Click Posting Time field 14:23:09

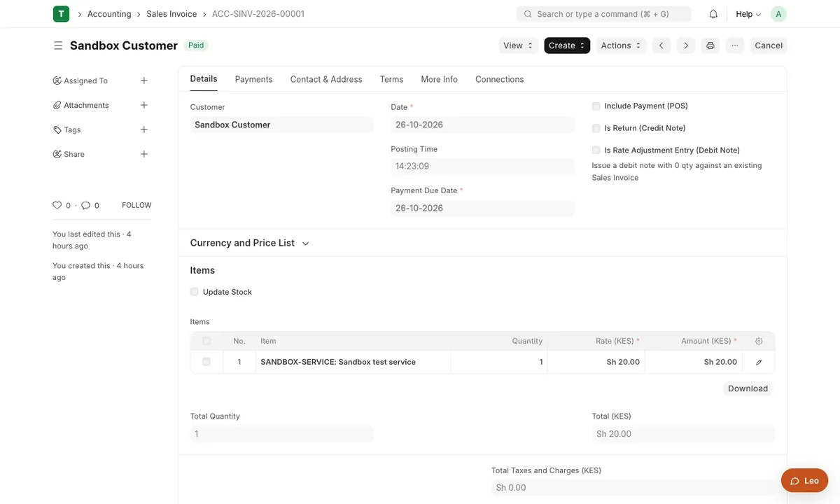pos(482,167)
